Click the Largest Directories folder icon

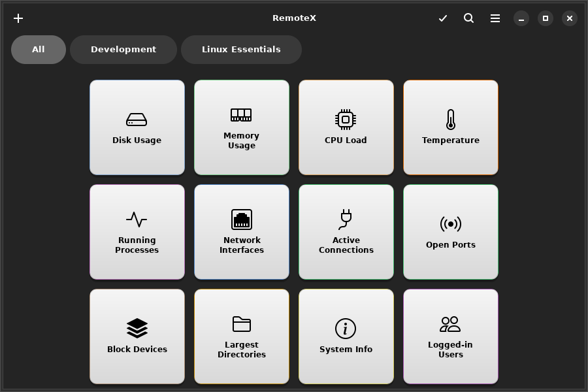(242, 324)
